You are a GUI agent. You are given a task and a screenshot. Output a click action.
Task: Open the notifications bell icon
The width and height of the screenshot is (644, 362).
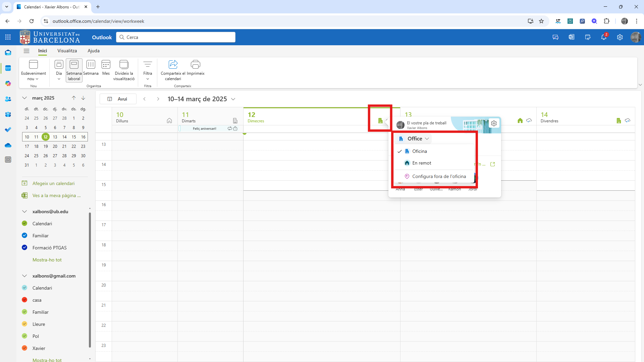pyautogui.click(x=604, y=37)
